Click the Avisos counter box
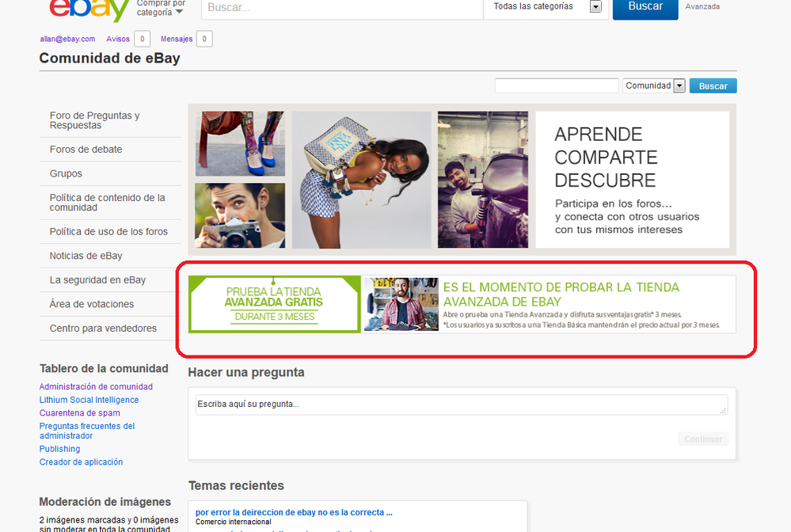The width and height of the screenshot is (791, 532). [143, 39]
